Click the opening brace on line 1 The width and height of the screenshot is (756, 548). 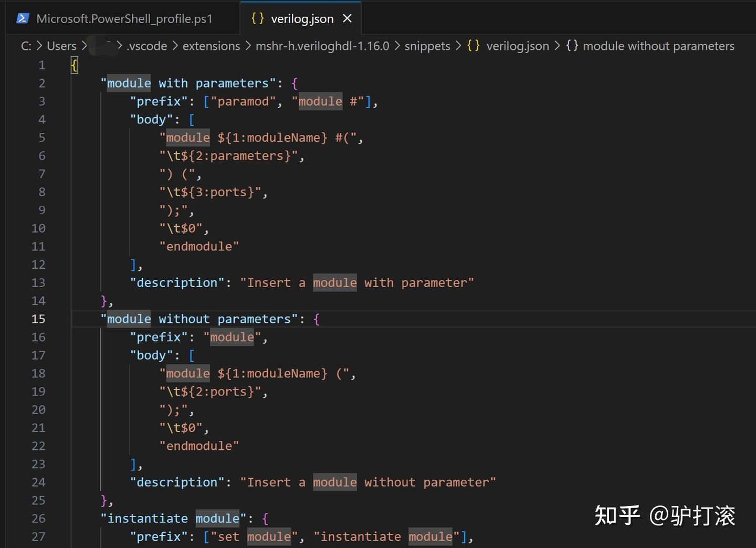(x=73, y=65)
